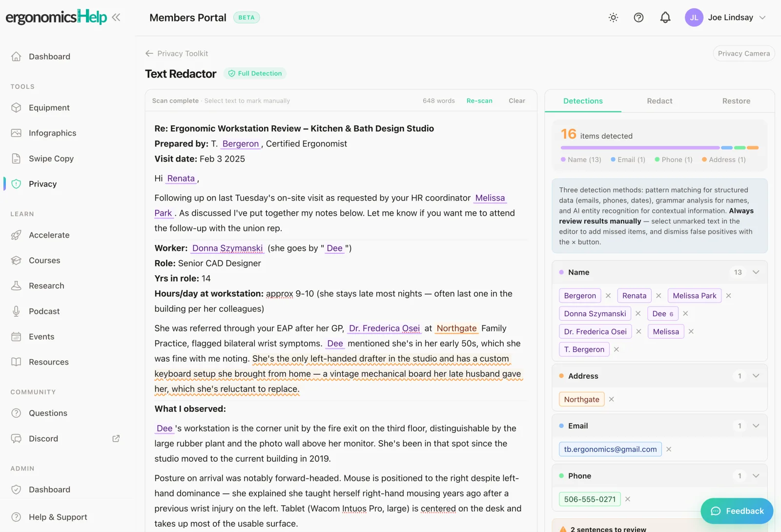The height and width of the screenshot is (532, 781).
Task: Go back to Privacy Toolkit
Action: coord(177,54)
